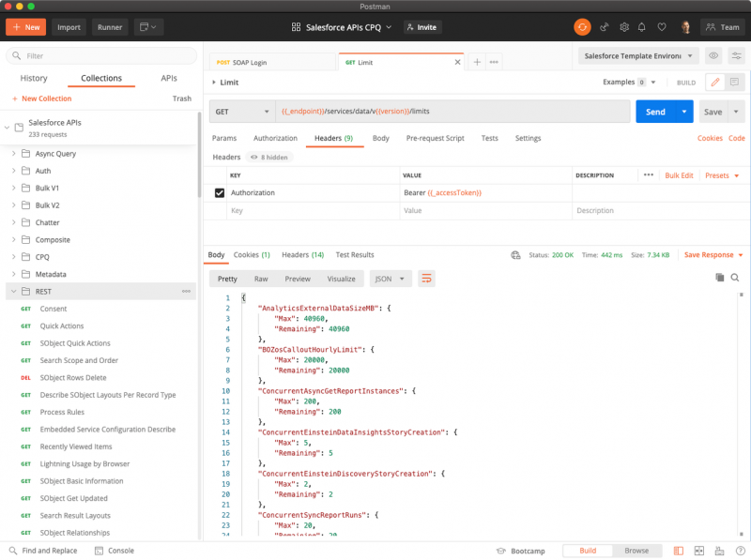Click the Invite button

[x=421, y=27]
